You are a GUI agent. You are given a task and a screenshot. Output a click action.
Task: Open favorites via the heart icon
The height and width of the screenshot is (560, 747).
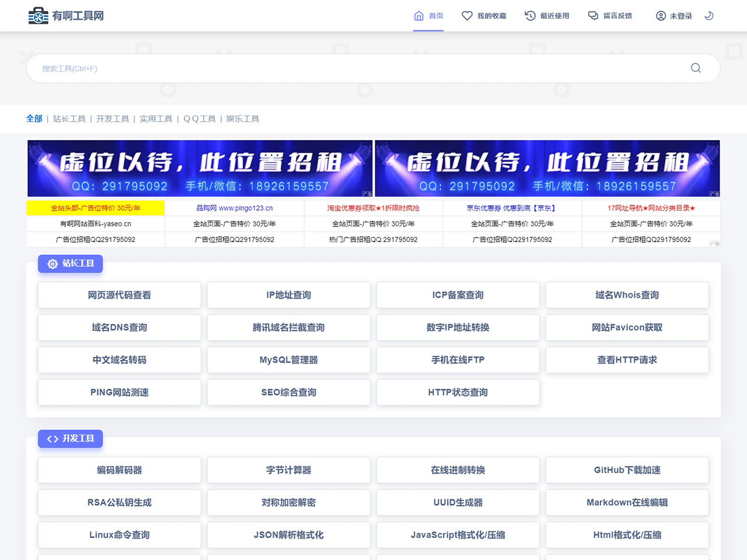(x=467, y=16)
